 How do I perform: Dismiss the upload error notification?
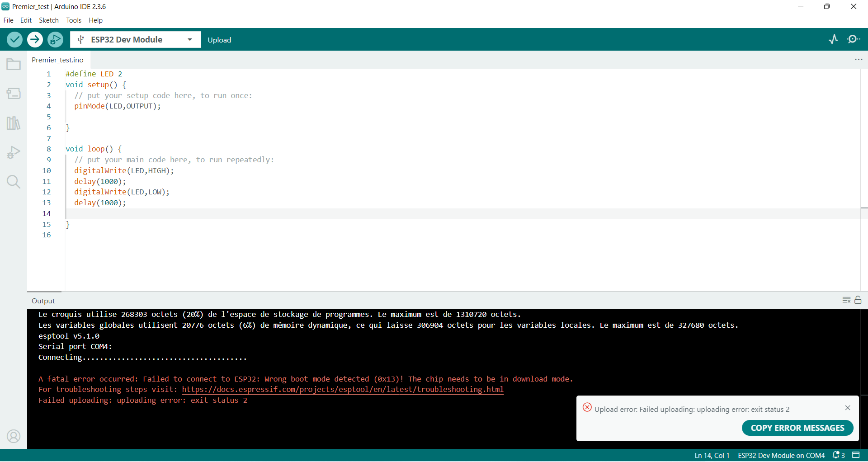tap(848, 408)
